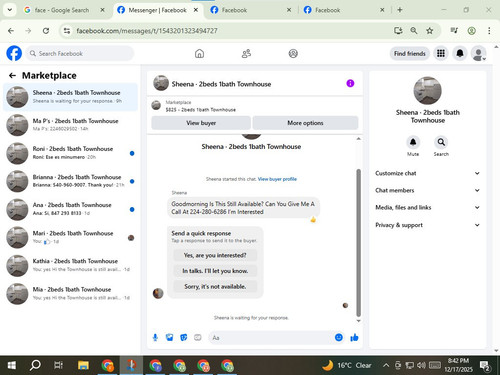Viewport: 500px width, 375px height.
Task: Choose a sticker icon
Action: pos(184,338)
